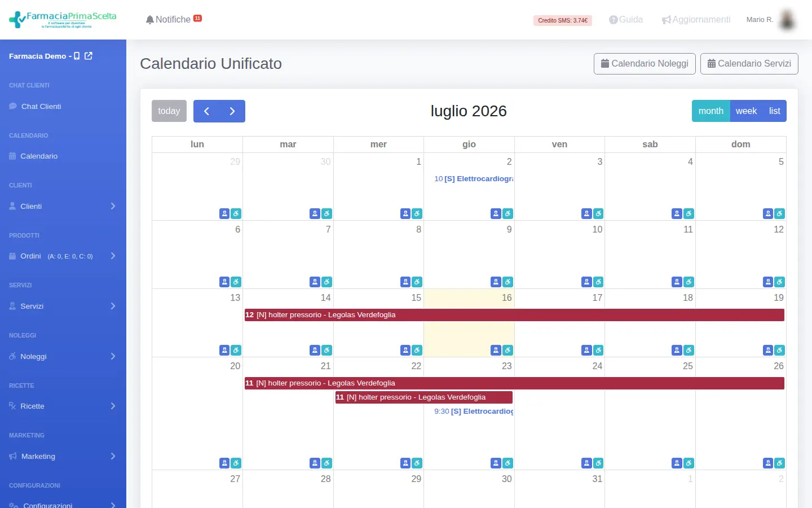Click the blue service icon on day 7
812x508 pixels.
pyautogui.click(x=315, y=282)
